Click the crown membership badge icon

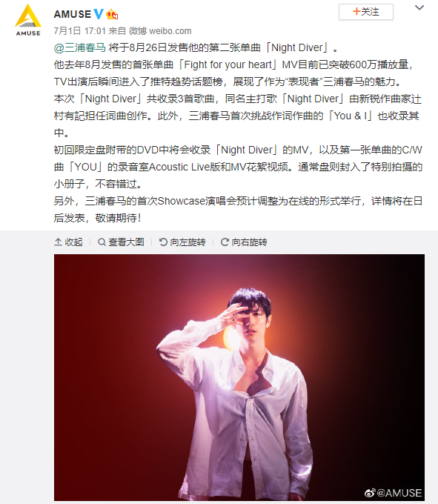click(x=112, y=14)
